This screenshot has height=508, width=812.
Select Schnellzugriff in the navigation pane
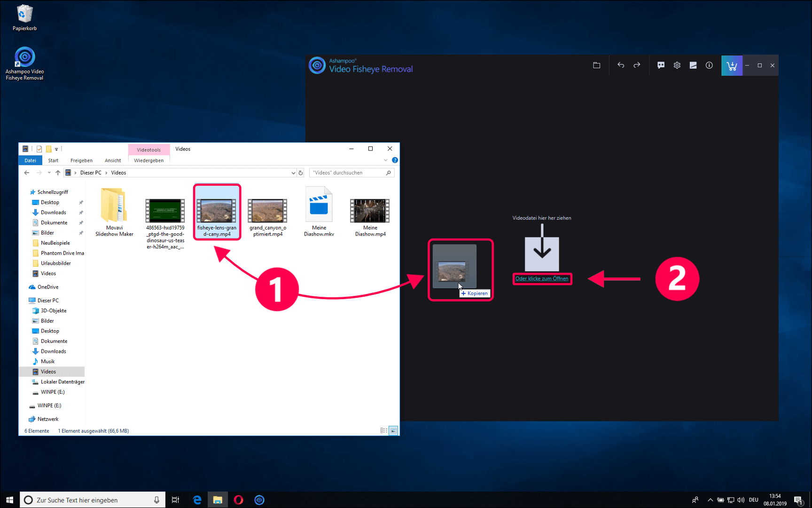pos(53,192)
